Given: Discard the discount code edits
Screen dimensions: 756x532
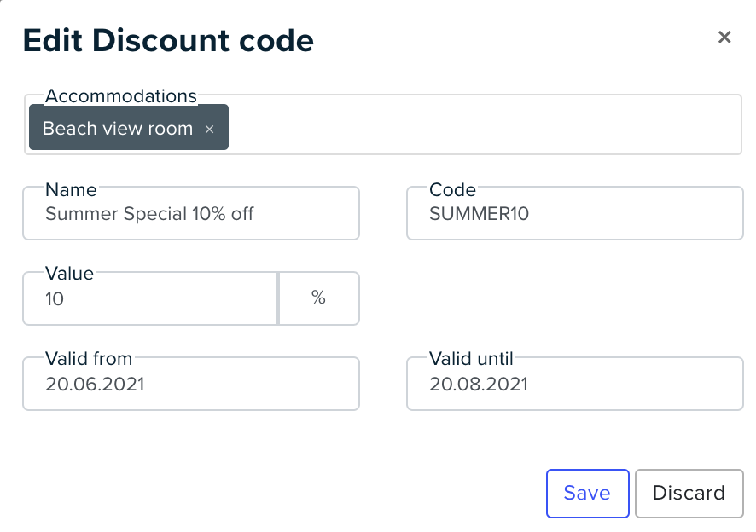Looking at the screenshot, I should tap(689, 494).
